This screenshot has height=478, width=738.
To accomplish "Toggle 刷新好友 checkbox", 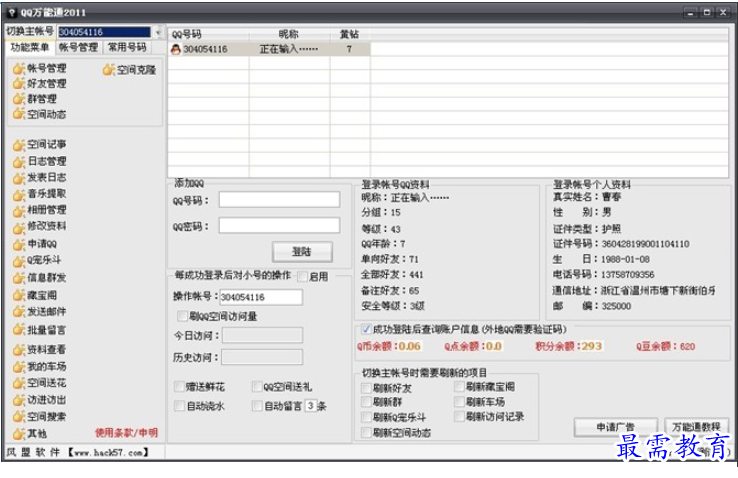I will (x=366, y=388).
